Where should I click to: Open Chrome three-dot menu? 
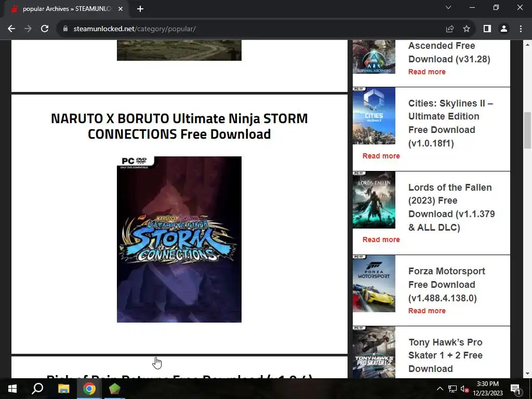click(x=521, y=29)
